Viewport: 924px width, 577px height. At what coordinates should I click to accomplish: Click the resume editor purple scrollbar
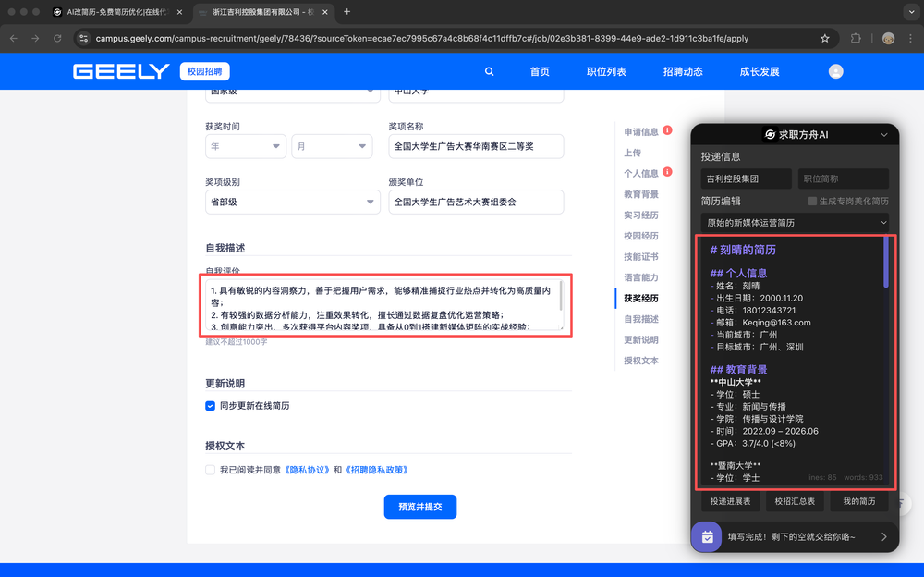(x=886, y=264)
